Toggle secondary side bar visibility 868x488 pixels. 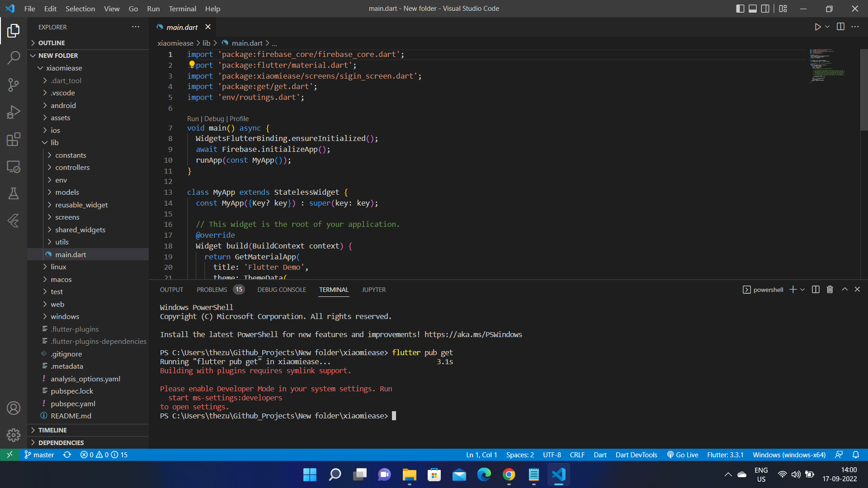[x=765, y=9]
